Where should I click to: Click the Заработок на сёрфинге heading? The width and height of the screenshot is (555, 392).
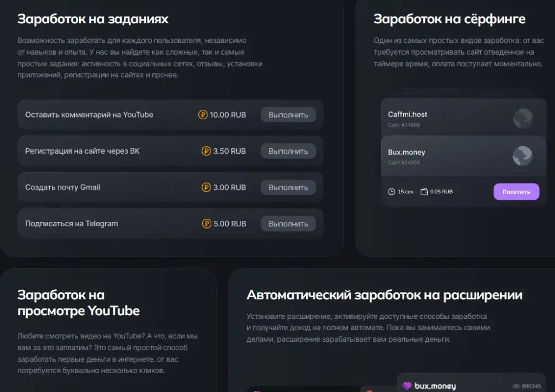[x=449, y=19]
